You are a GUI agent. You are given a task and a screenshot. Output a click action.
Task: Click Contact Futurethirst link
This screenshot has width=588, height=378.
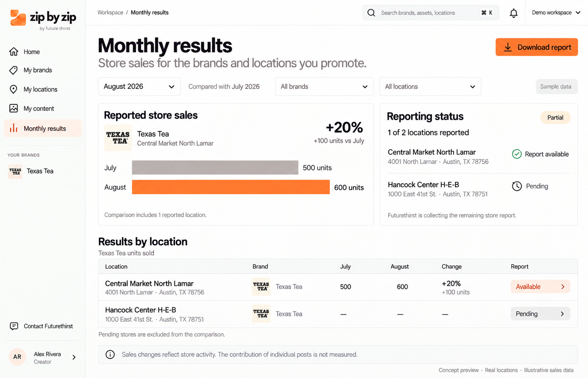48,326
